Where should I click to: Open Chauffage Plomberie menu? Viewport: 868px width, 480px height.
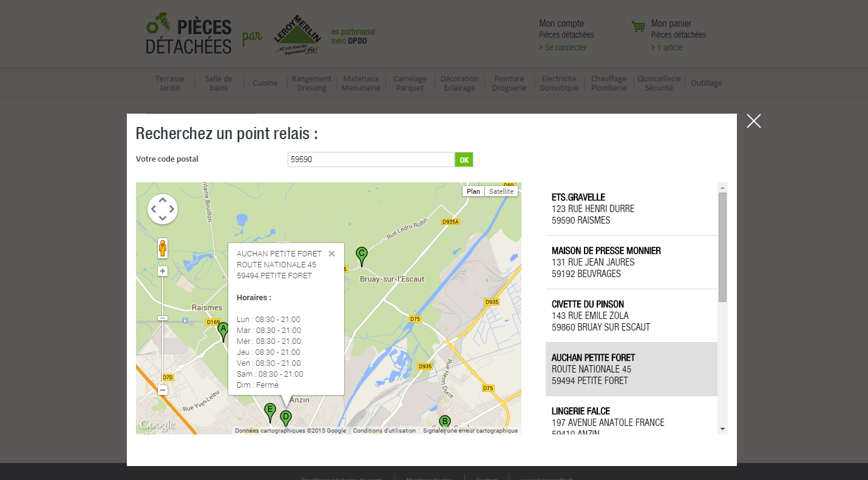(x=609, y=83)
